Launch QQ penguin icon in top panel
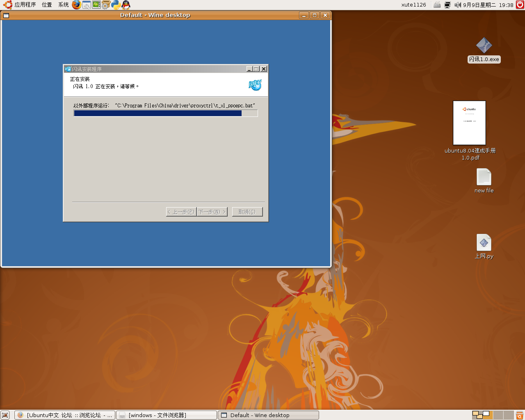The height and width of the screenshot is (420, 525). click(126, 5)
